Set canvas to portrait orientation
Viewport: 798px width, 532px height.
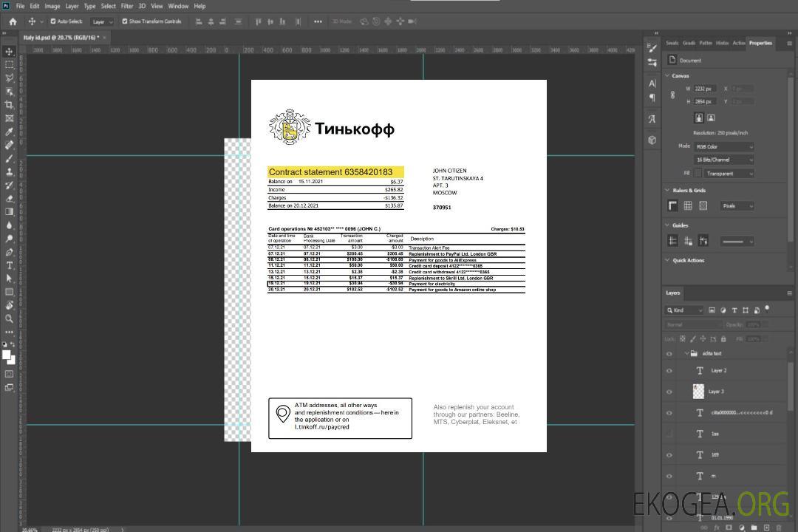coord(699,118)
